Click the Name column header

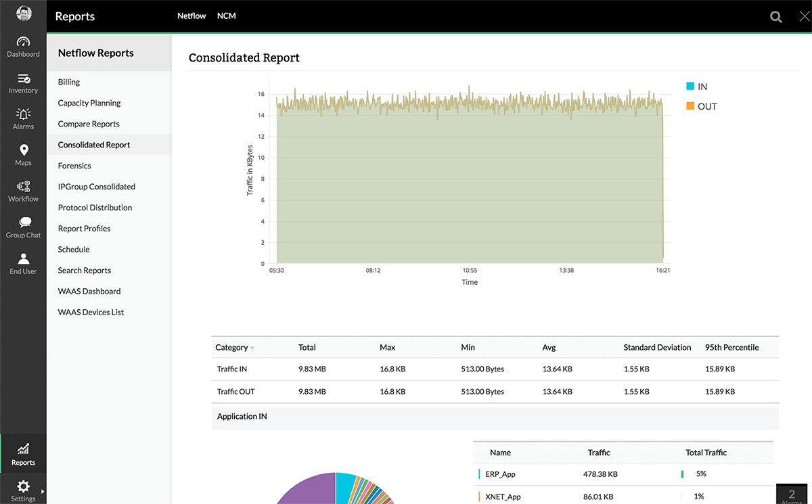tap(500, 453)
